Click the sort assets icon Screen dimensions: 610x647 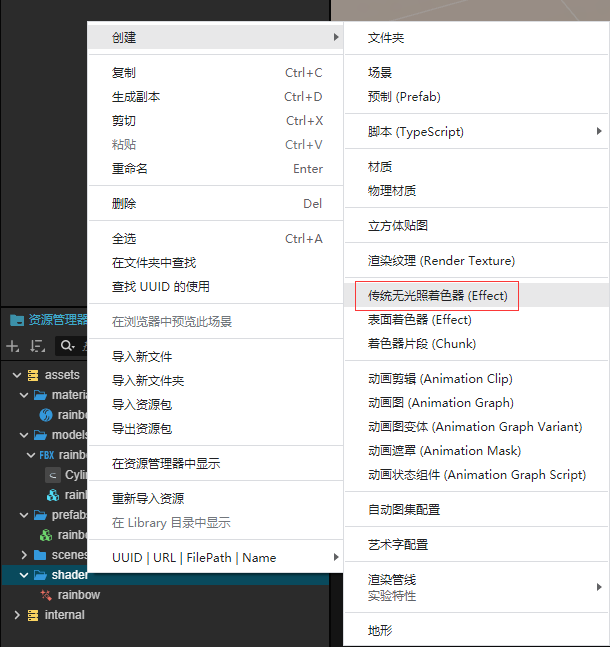click(x=38, y=346)
